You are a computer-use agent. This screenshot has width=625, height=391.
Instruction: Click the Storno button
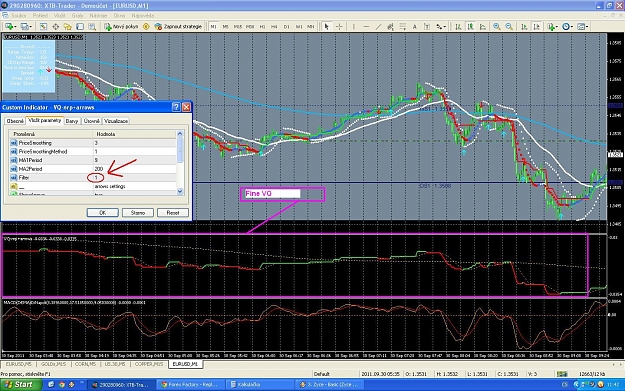(x=138, y=213)
